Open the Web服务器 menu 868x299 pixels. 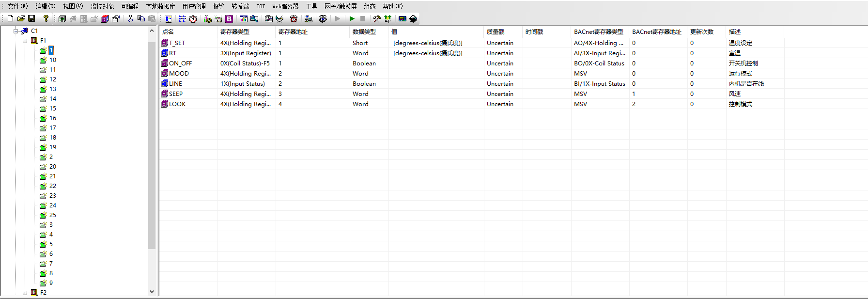pyautogui.click(x=285, y=6)
